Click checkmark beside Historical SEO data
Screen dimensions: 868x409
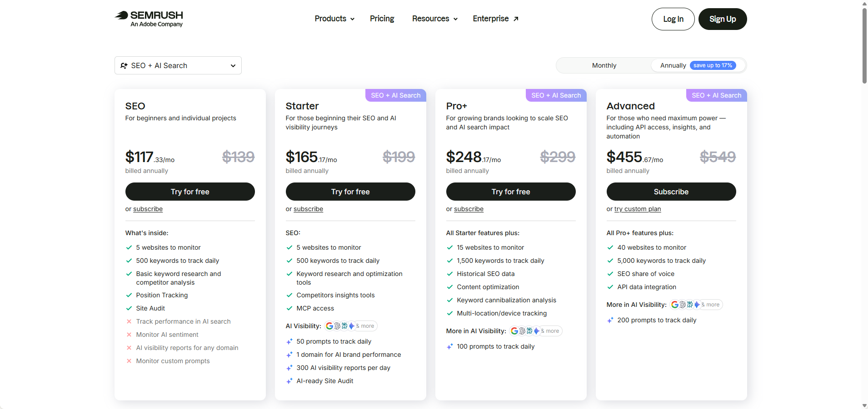point(450,274)
